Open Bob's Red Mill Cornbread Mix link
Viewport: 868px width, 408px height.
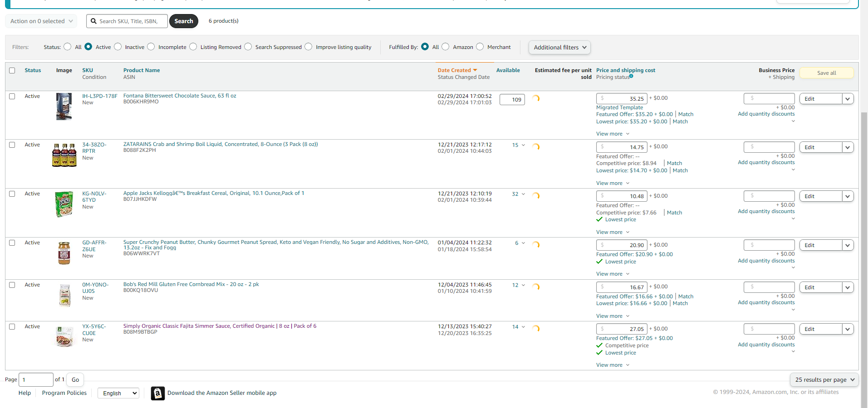[191, 284]
